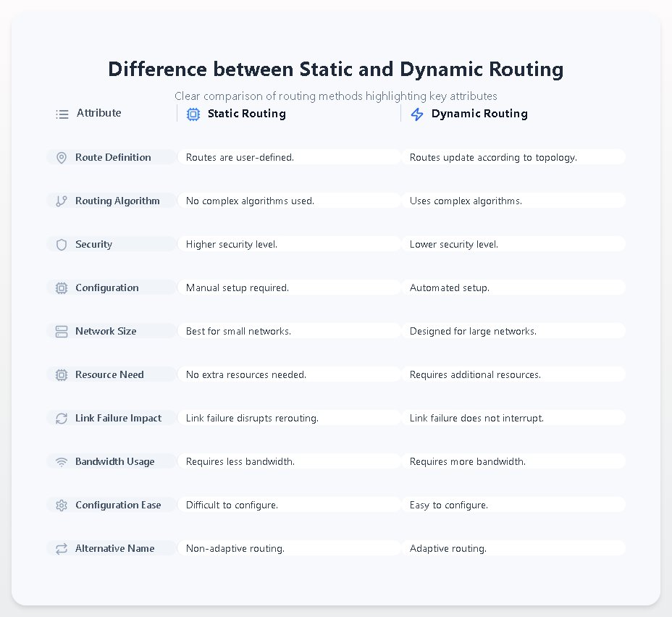Click the title Difference between Static and Dynamic Routing

336,70
